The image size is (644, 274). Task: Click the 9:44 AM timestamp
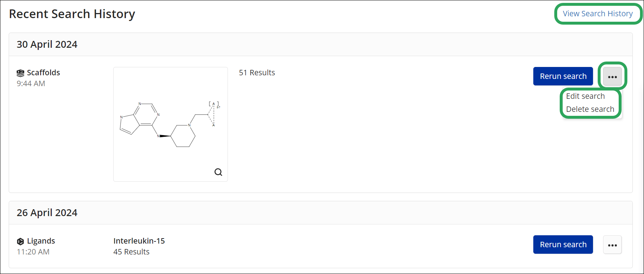[31, 84]
